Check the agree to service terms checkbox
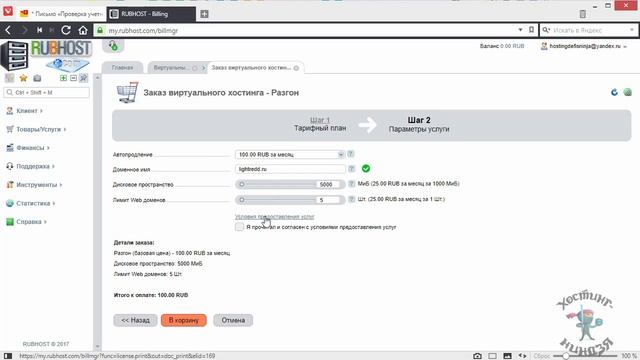 [239, 227]
